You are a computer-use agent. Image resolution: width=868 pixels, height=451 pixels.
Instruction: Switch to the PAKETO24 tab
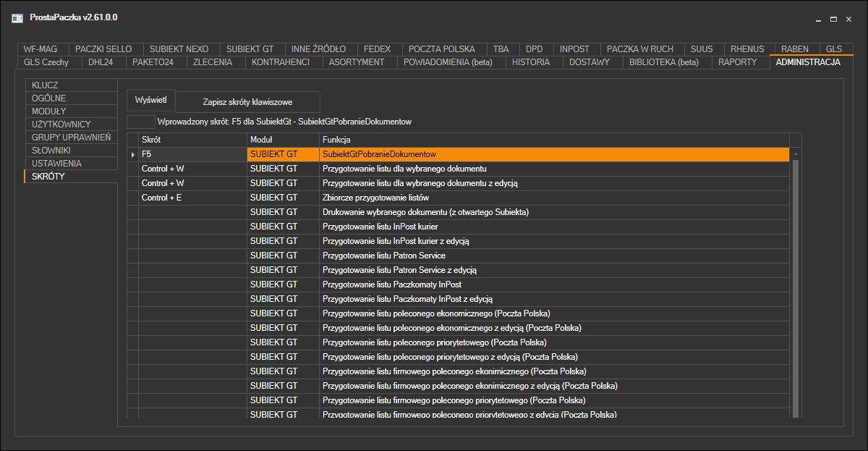coord(153,62)
